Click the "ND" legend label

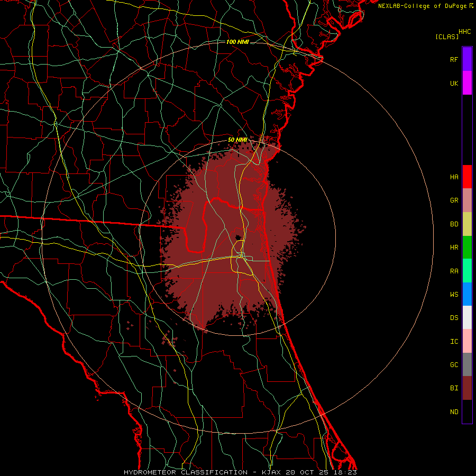pos(454,412)
